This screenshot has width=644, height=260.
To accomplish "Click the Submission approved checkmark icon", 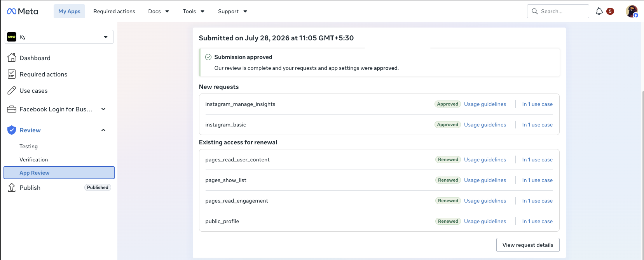I will pyautogui.click(x=208, y=57).
